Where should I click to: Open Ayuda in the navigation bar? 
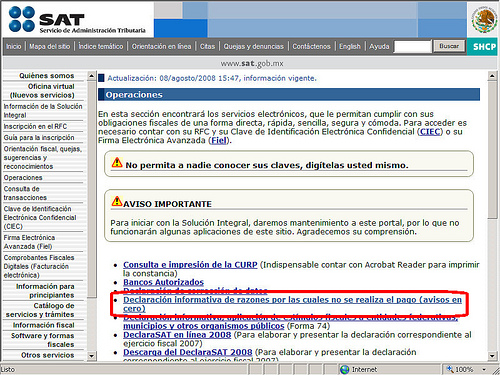coord(379,46)
